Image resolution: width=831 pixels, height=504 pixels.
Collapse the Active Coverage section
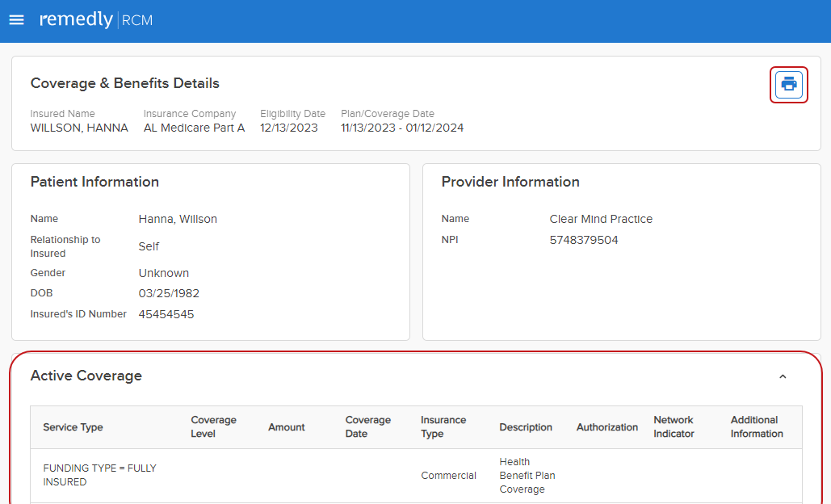click(x=782, y=376)
